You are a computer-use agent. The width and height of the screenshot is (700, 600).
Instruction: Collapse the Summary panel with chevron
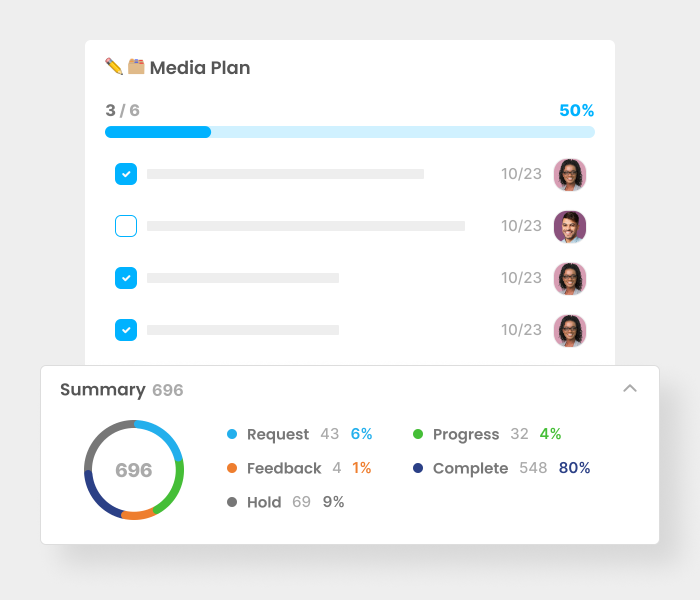(630, 388)
